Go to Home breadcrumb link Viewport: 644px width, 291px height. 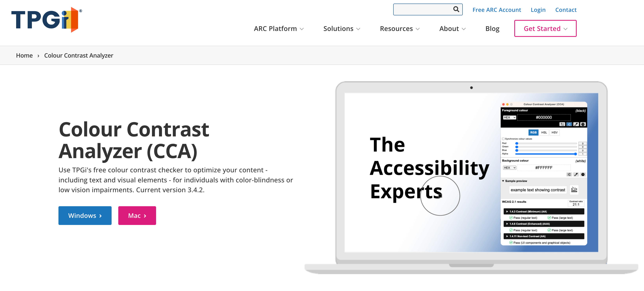(x=24, y=55)
